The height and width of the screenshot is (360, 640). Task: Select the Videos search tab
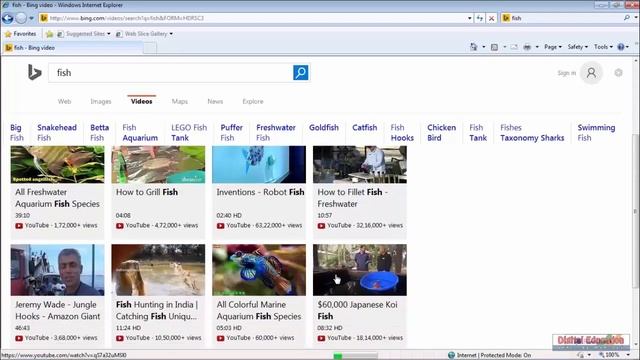point(142,101)
